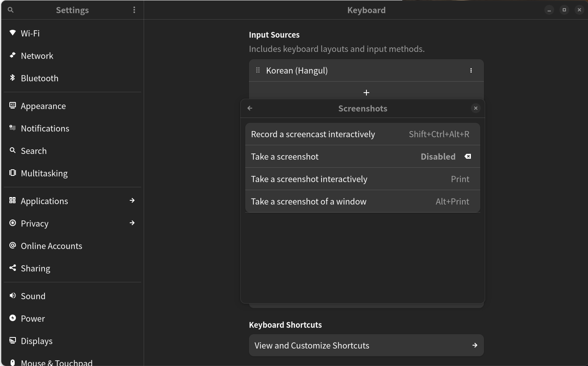Click the Shift+Ctrl+Alt+R shortcut value
Viewport: 588px width, 366px height.
pos(439,134)
